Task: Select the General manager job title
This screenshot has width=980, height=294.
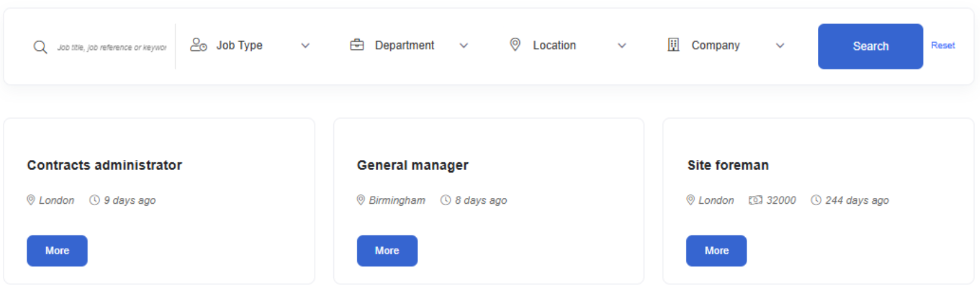Action: pos(412,165)
